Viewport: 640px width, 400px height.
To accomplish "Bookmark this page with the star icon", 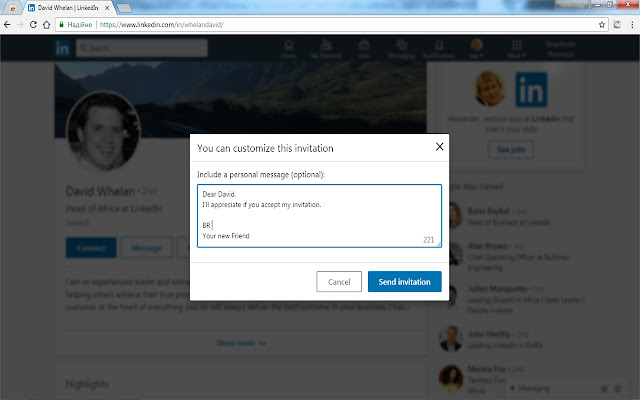I will [x=602, y=24].
